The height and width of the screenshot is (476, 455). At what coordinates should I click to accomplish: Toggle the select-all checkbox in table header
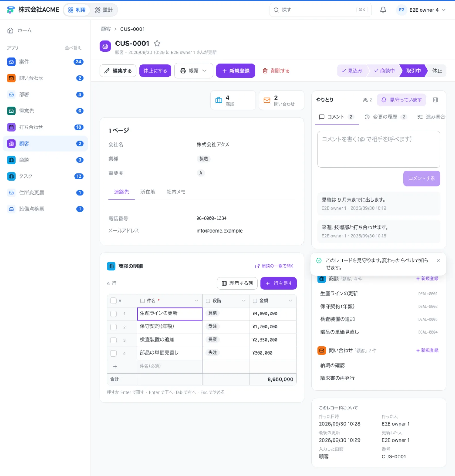point(113,301)
